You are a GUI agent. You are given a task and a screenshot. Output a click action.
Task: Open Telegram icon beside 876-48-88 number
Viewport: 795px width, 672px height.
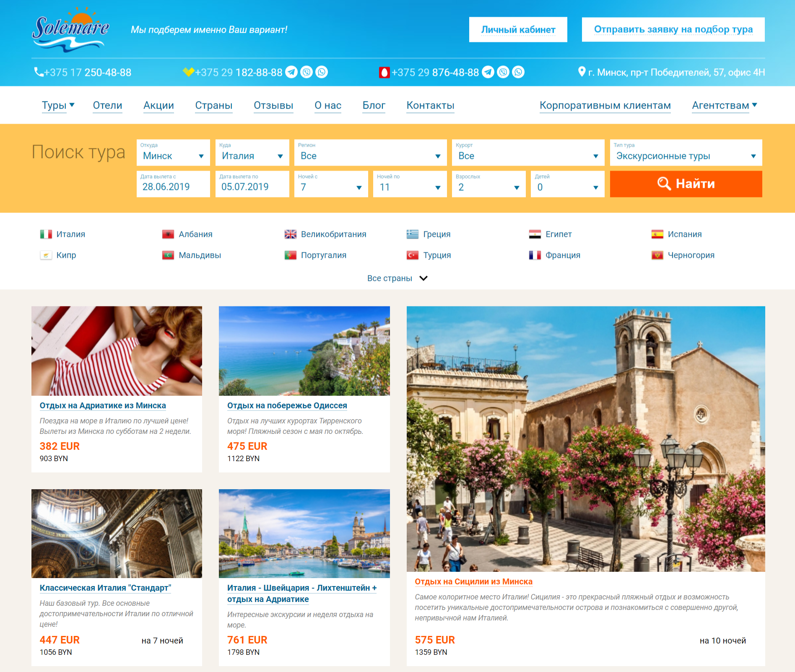(x=488, y=72)
